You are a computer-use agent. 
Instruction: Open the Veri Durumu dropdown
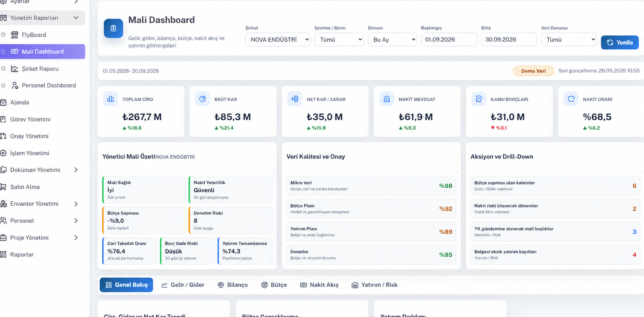point(569,40)
